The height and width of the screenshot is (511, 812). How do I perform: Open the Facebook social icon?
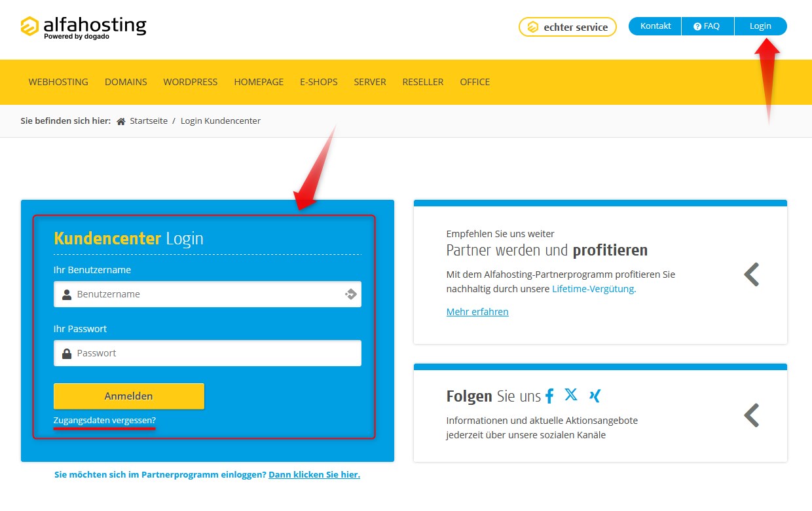tap(549, 395)
